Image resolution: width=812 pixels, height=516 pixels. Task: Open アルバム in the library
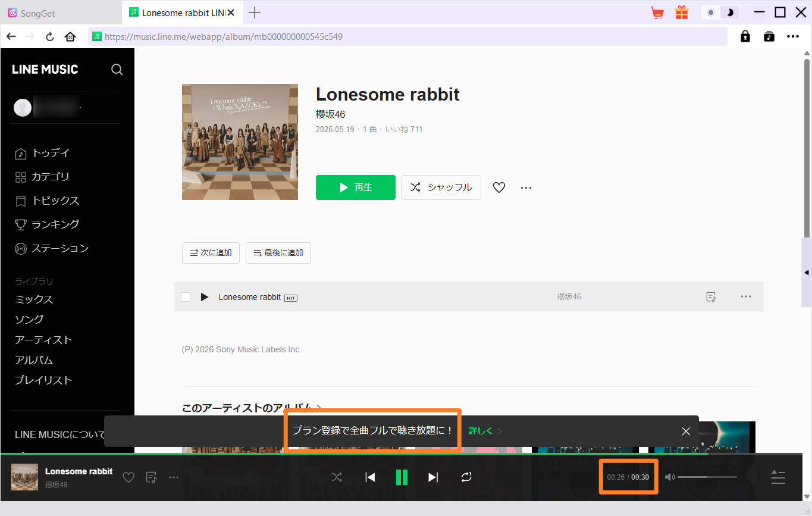point(34,360)
